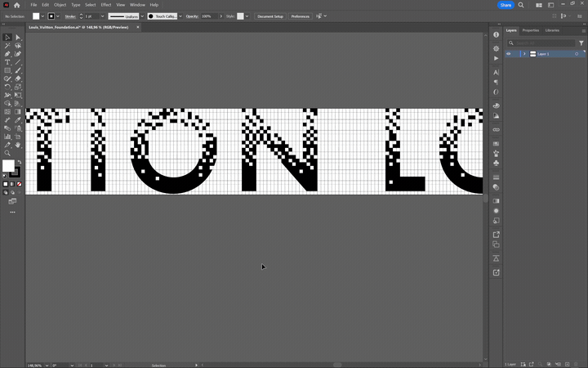Switch to Draw Behind mode

pyautogui.click(x=12, y=192)
